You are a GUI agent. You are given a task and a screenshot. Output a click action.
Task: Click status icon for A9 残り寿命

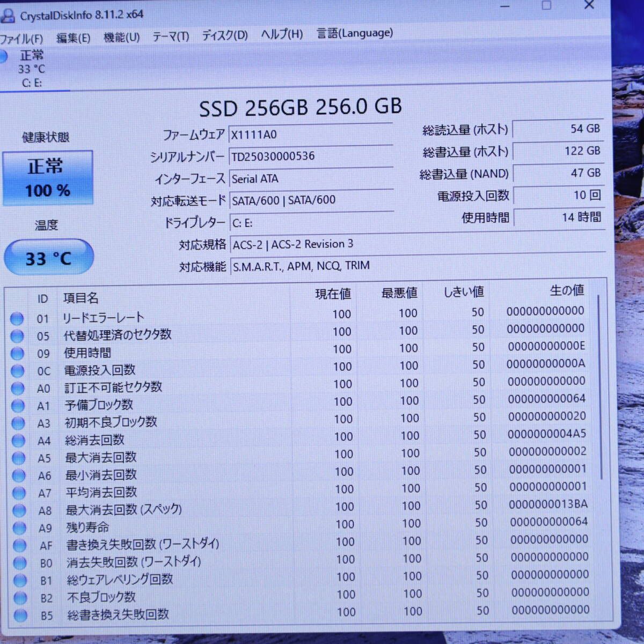19,528
